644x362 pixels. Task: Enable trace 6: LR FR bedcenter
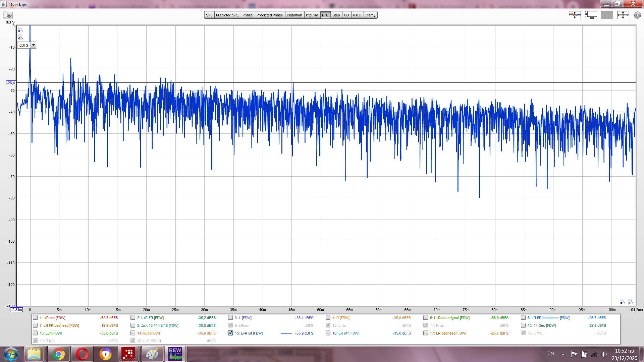(x=523, y=318)
